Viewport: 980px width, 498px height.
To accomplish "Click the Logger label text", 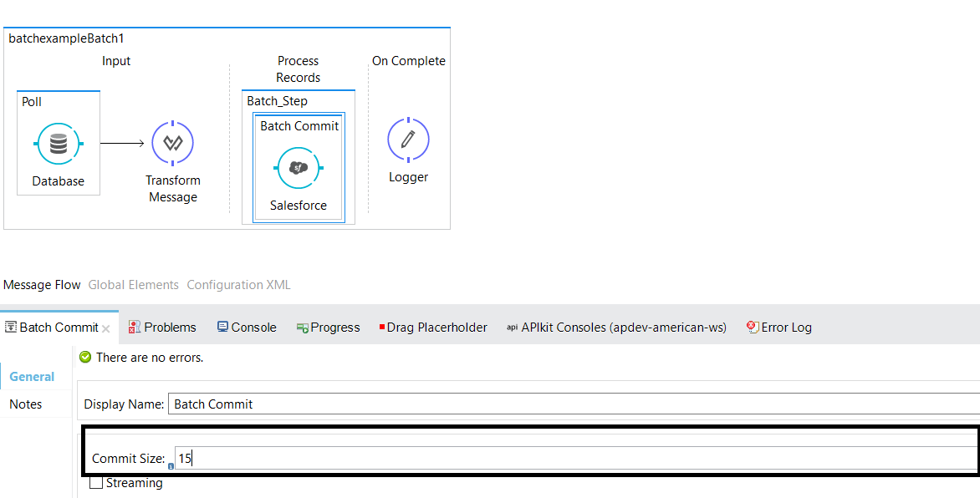I will coord(409,177).
